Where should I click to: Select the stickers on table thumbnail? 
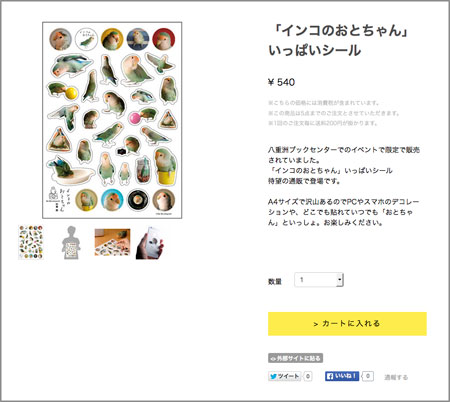click(112, 242)
